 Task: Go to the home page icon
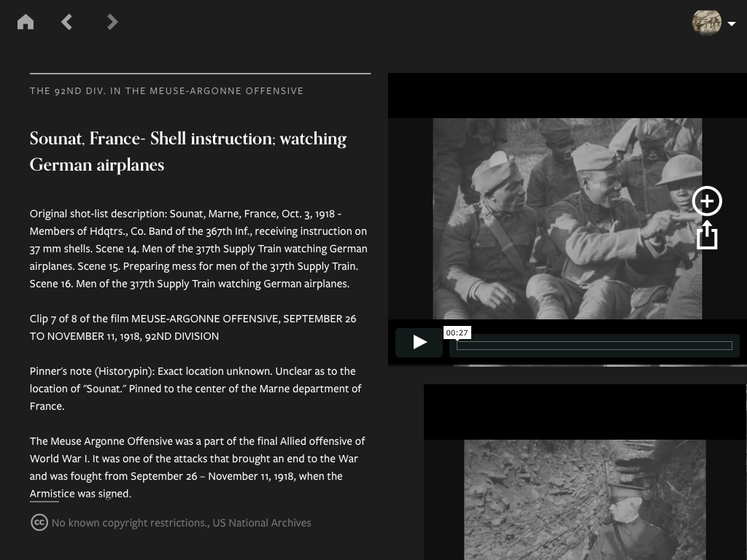click(x=26, y=22)
